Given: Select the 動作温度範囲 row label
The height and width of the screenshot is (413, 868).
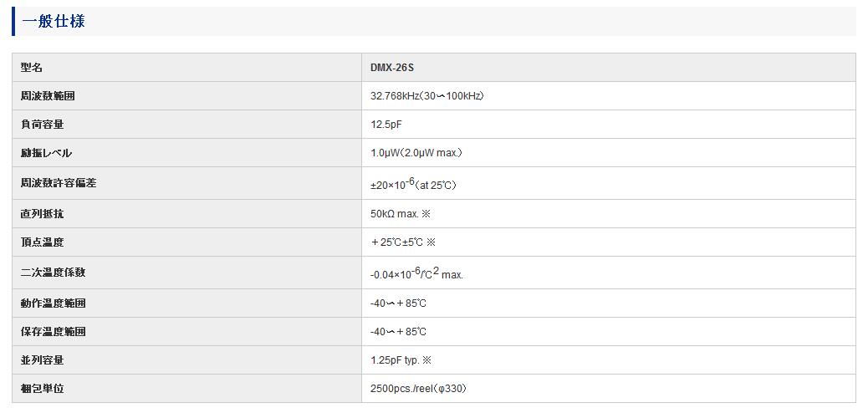Looking at the screenshot, I should pos(54,303).
